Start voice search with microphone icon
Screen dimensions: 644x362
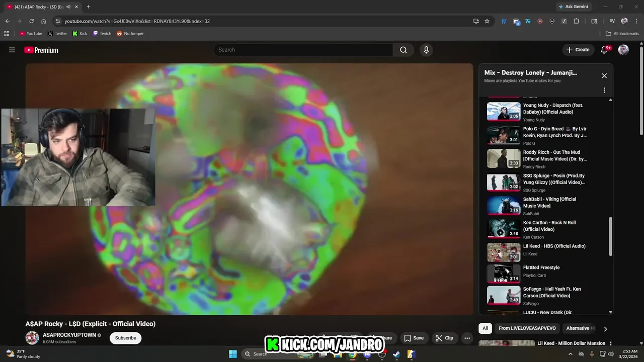pos(426,50)
